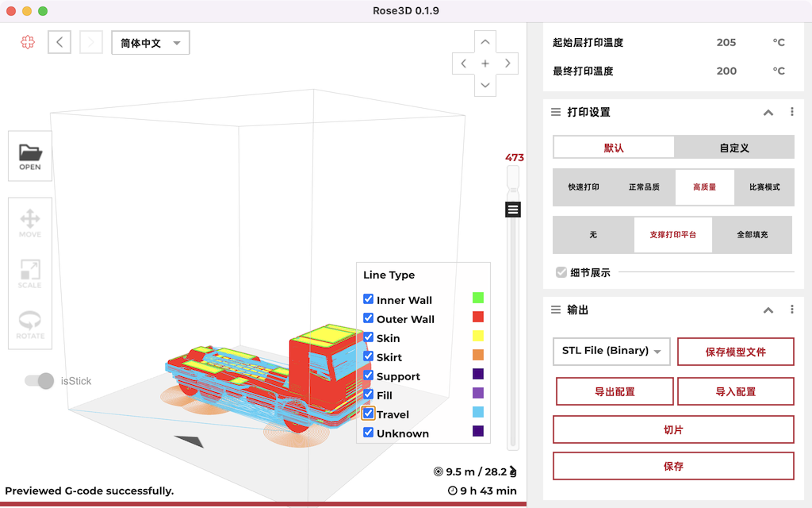
Task: Open the three-dot menu for 输出 panel
Action: pyautogui.click(x=791, y=310)
